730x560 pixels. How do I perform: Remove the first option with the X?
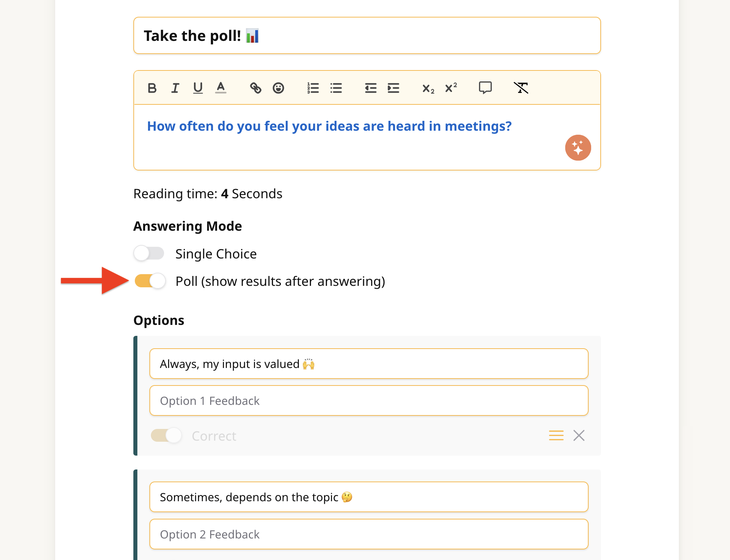pos(579,436)
